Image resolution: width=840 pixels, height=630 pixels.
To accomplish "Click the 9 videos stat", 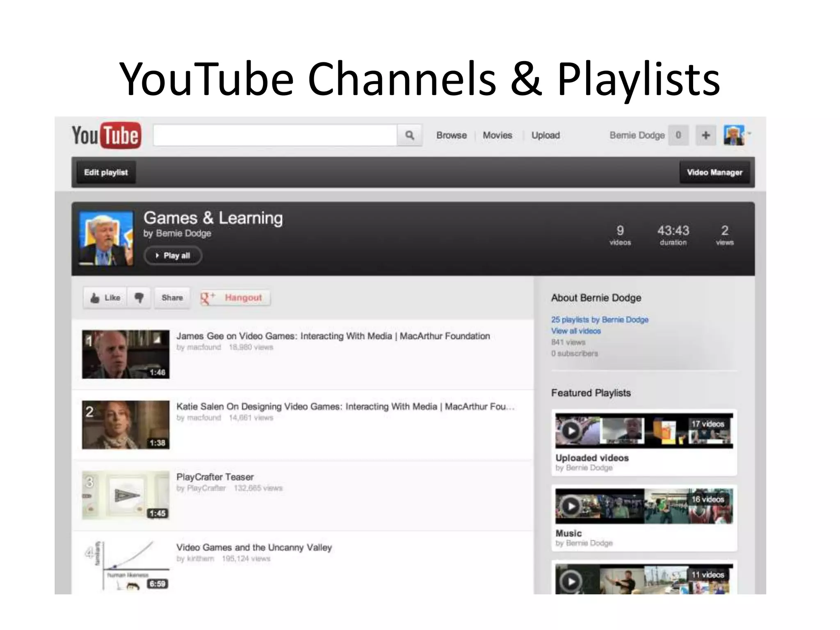I will [620, 235].
